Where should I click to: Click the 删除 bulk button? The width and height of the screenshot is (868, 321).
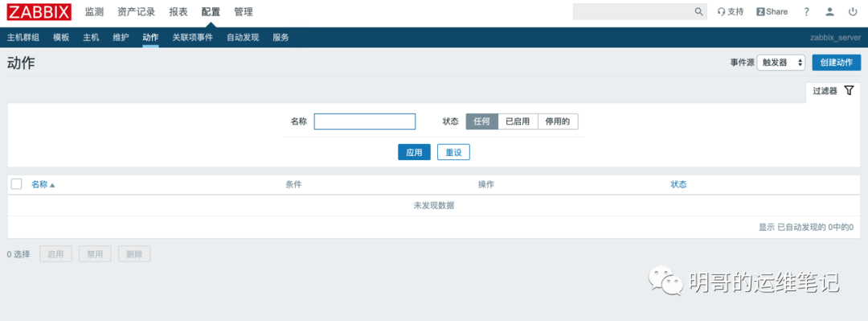(134, 254)
